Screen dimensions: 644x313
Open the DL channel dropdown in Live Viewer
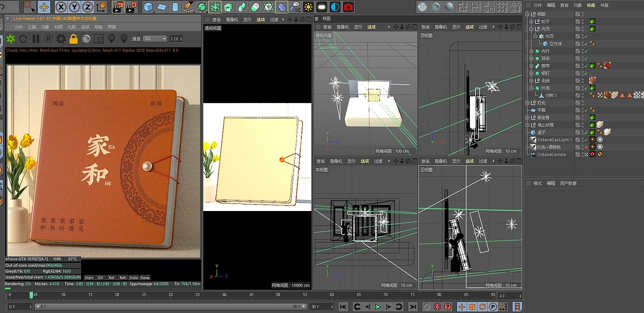(x=155, y=39)
